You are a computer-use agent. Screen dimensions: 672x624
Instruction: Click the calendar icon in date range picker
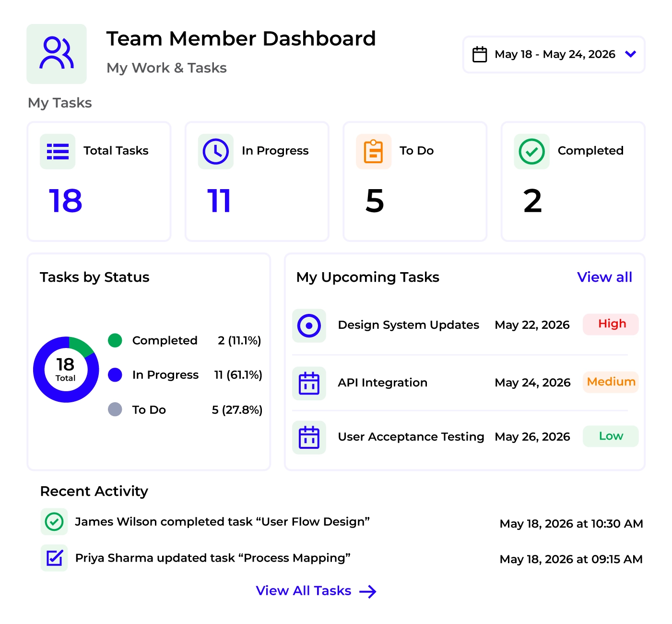(x=480, y=54)
